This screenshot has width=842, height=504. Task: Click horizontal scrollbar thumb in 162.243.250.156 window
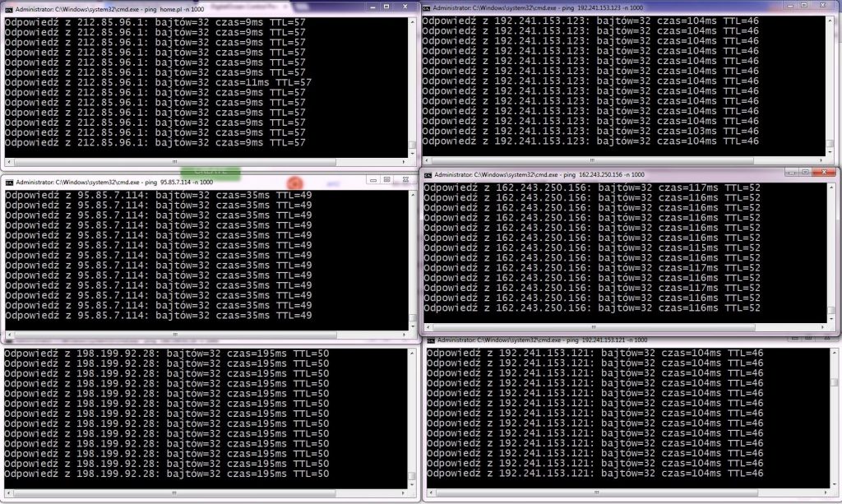tap(594, 327)
